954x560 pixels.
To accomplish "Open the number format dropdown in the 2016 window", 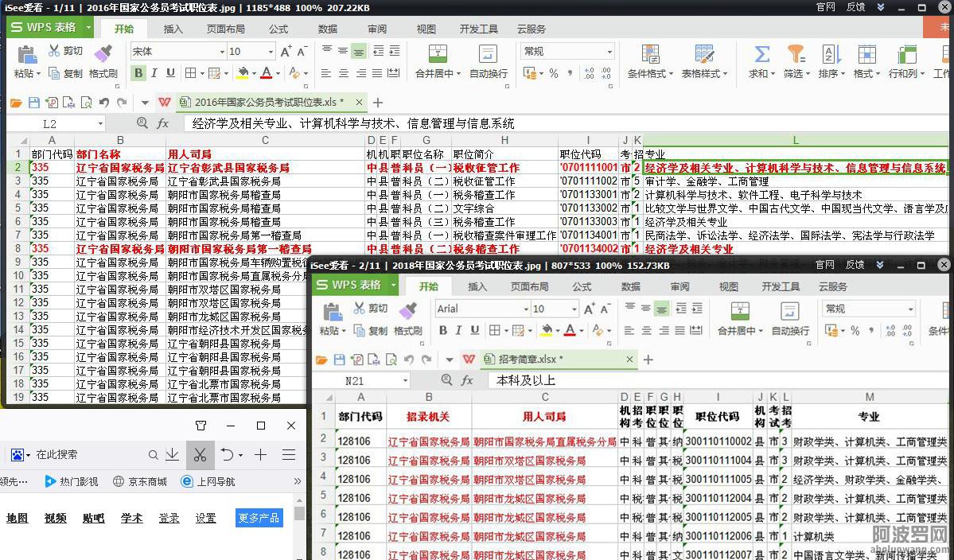I will pos(609,52).
